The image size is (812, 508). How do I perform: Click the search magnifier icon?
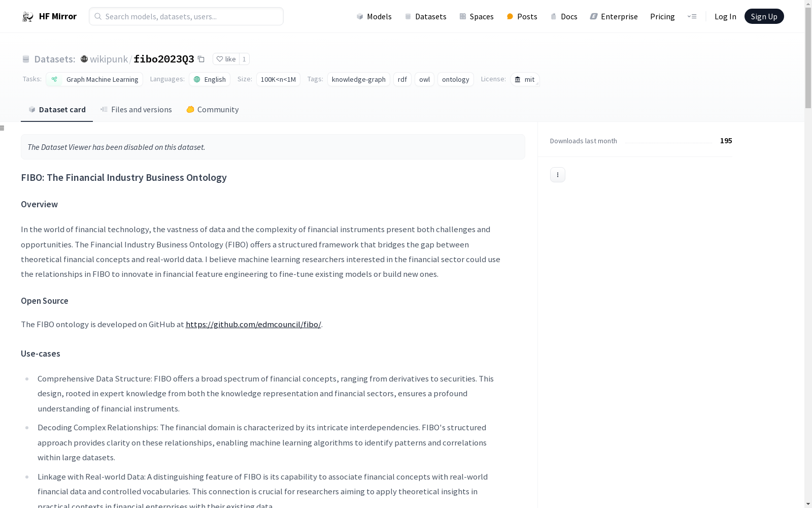click(98, 16)
